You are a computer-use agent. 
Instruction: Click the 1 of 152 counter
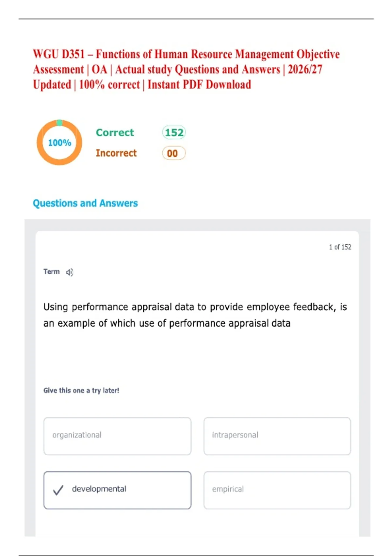point(340,247)
